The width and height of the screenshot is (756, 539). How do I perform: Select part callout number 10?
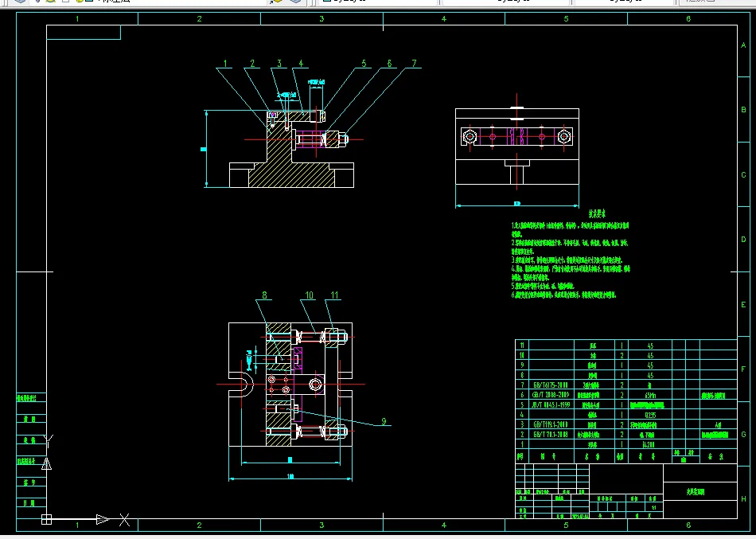(x=309, y=295)
